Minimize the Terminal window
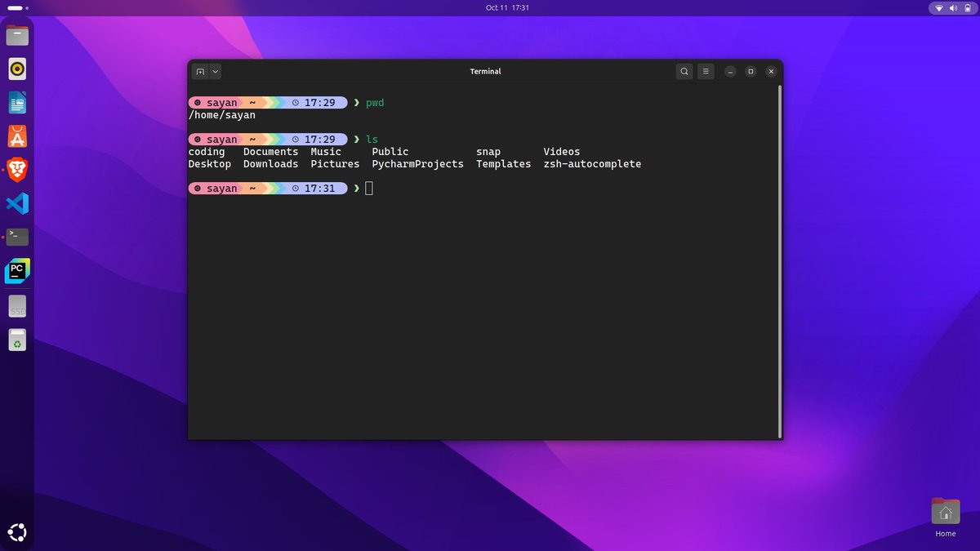This screenshot has width=980, height=551. pos(731,71)
